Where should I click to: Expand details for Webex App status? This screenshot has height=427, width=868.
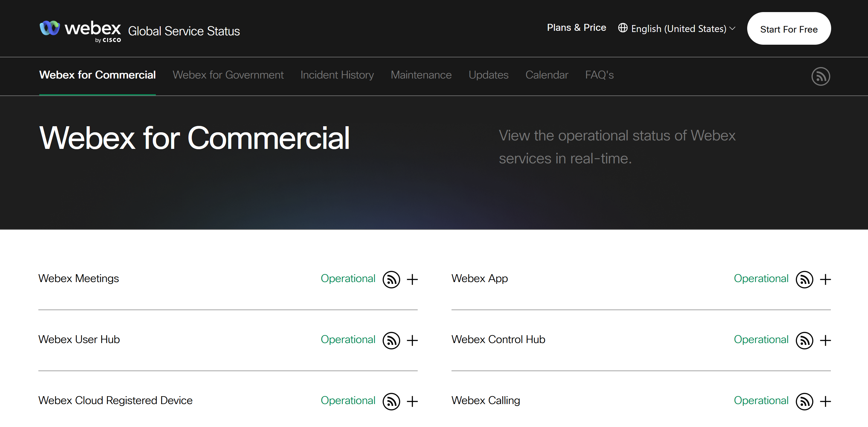point(826,279)
